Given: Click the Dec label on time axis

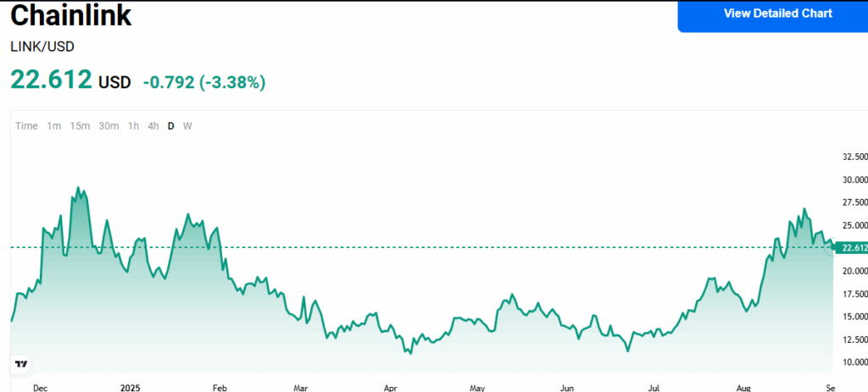Looking at the screenshot, I should tap(39, 388).
